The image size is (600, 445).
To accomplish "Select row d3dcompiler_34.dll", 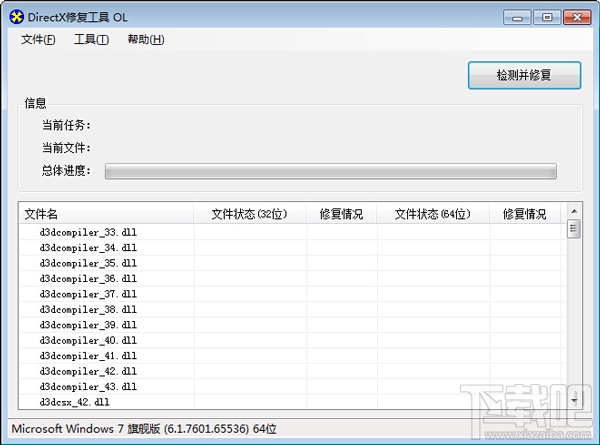I will [293, 248].
